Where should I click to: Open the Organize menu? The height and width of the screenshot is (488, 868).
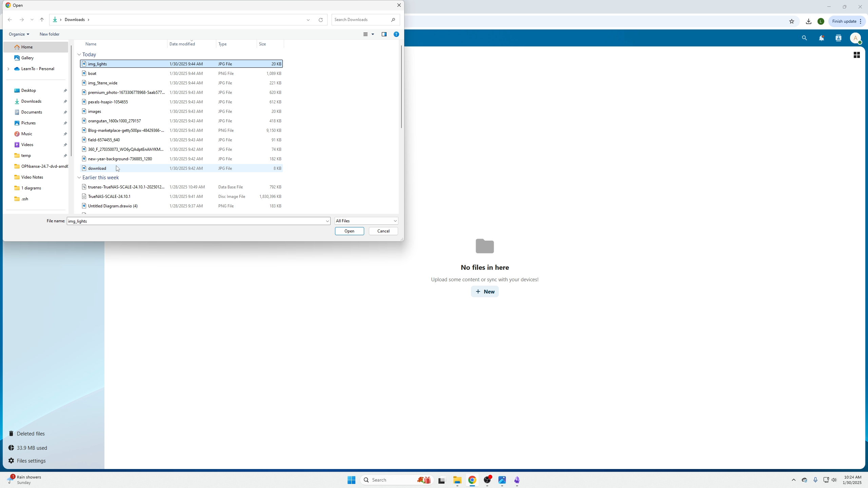(x=19, y=34)
